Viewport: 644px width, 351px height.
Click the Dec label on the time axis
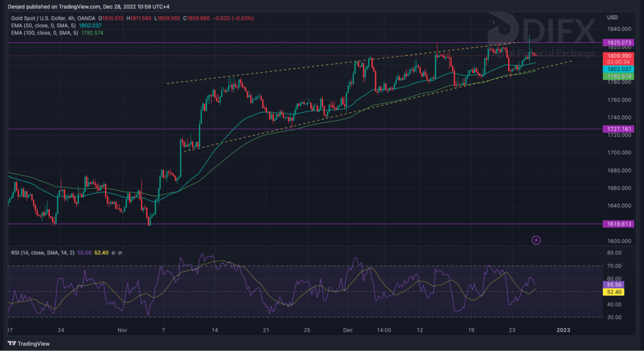pos(348,330)
